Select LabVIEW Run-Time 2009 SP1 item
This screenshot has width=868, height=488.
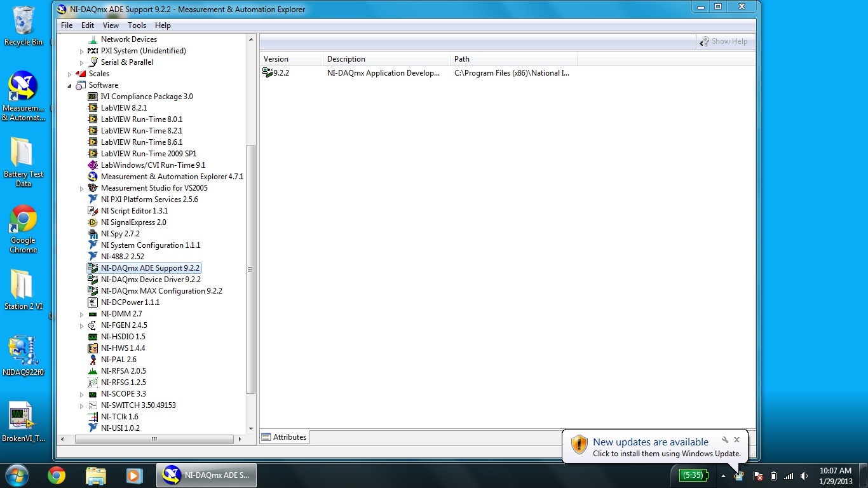click(149, 154)
